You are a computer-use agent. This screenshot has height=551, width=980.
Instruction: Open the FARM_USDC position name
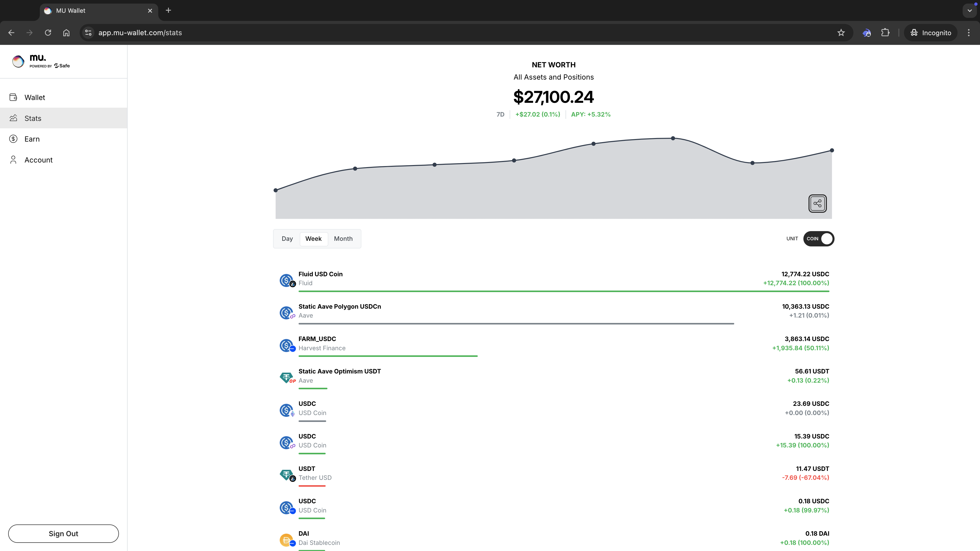317,339
